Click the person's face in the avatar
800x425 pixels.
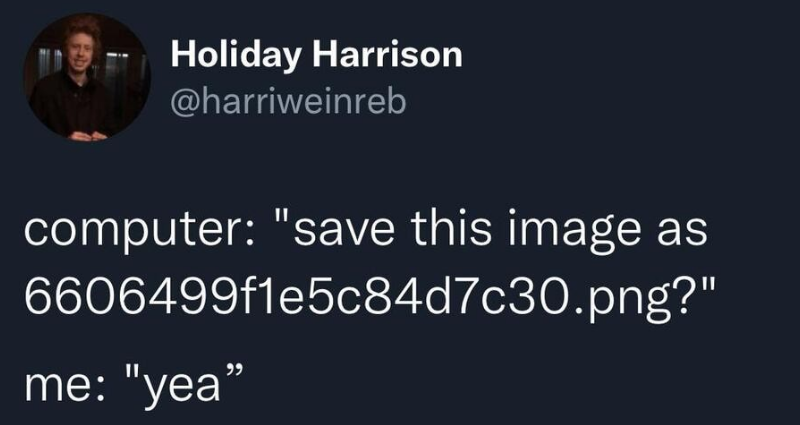[x=81, y=47]
